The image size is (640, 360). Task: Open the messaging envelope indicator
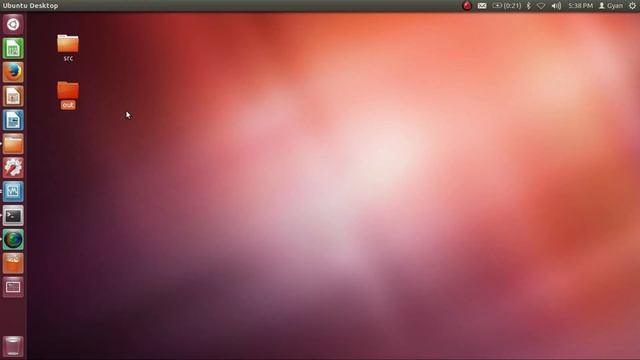click(x=482, y=6)
